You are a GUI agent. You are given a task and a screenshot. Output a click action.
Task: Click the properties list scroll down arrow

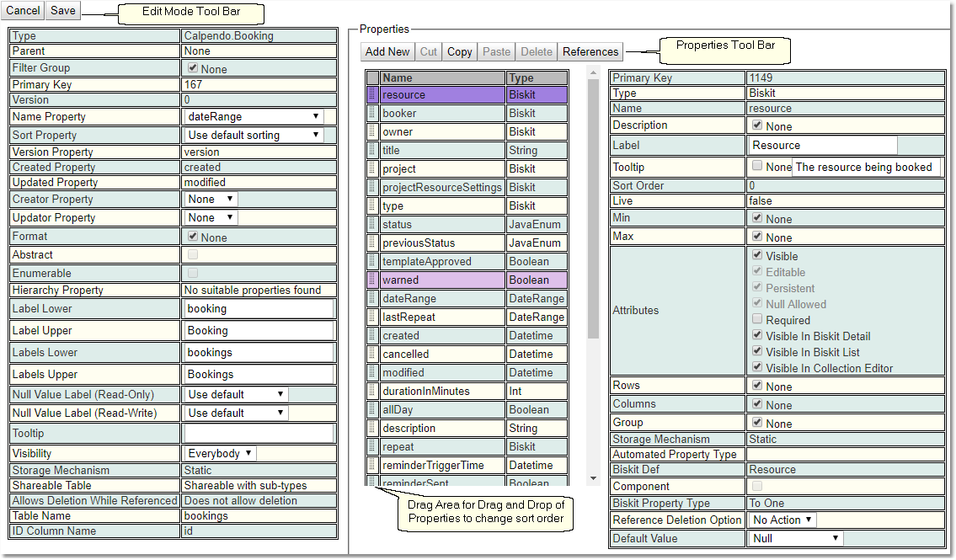point(593,478)
